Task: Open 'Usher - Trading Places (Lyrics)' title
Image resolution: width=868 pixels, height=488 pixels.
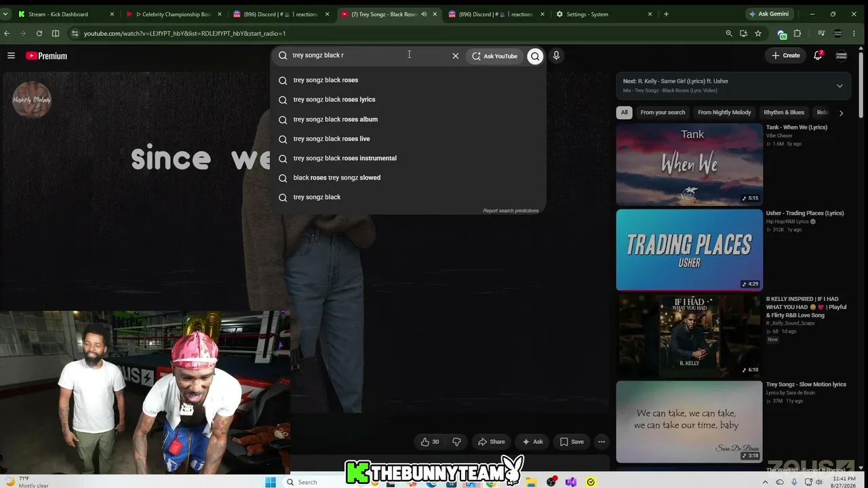Action: point(805,213)
